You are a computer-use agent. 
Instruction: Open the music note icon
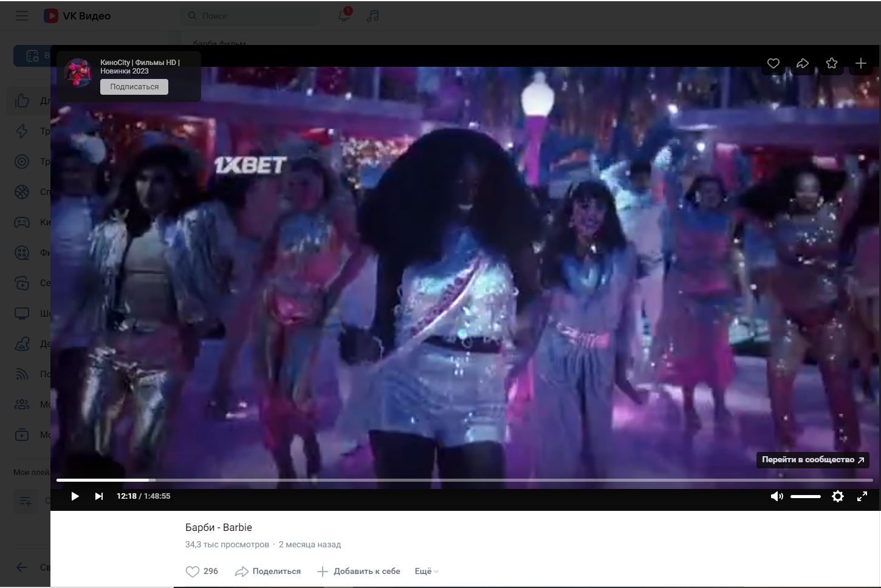tap(373, 16)
